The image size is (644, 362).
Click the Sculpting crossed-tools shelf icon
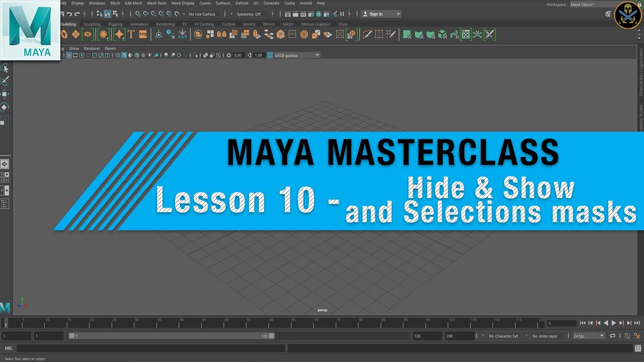point(489,34)
